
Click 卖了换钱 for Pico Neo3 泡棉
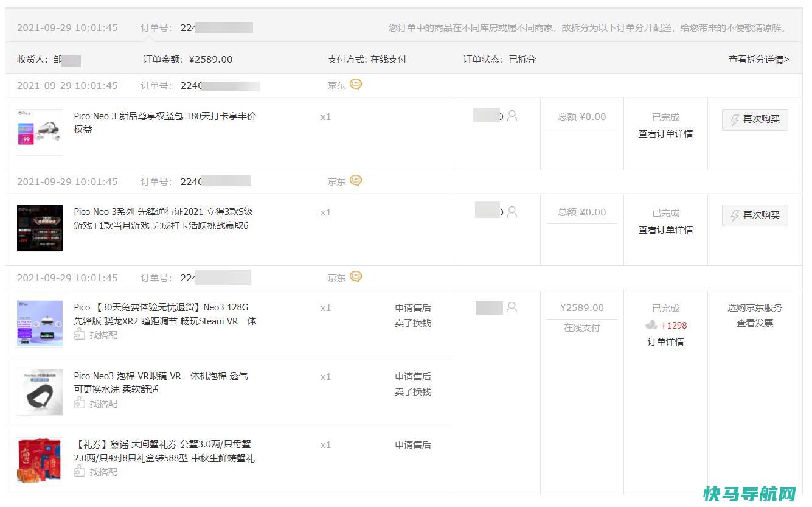tap(413, 392)
